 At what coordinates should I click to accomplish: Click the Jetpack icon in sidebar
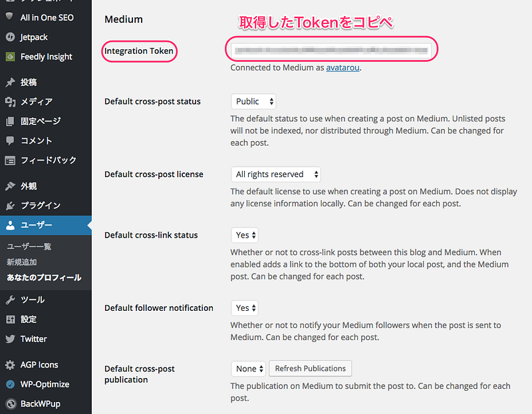click(x=10, y=37)
